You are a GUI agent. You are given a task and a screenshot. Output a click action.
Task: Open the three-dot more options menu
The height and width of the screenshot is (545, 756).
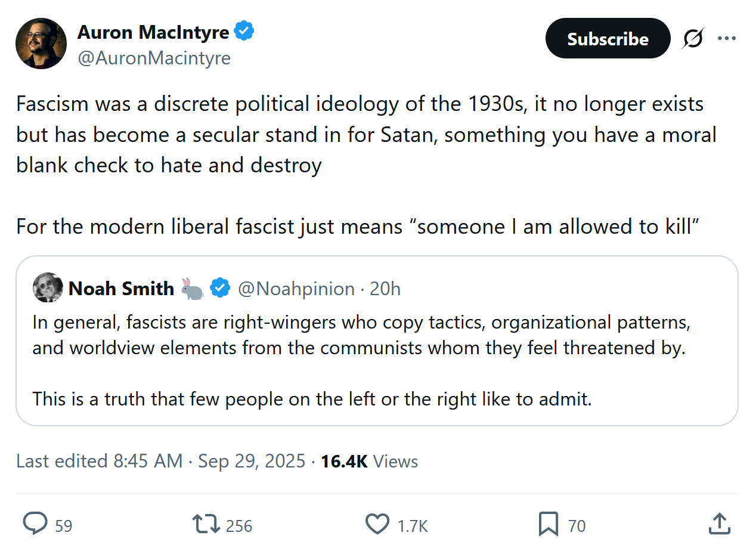point(727,39)
